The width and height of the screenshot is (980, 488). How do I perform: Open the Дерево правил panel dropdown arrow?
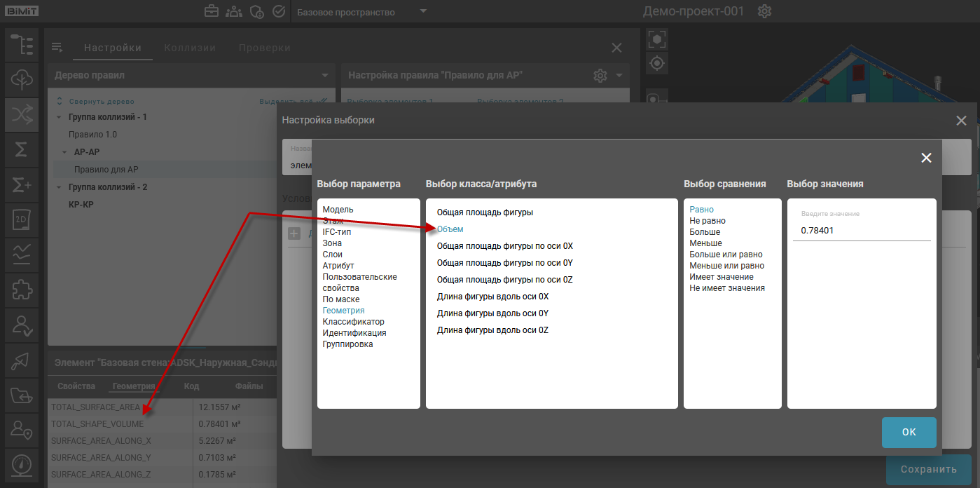[x=325, y=76]
